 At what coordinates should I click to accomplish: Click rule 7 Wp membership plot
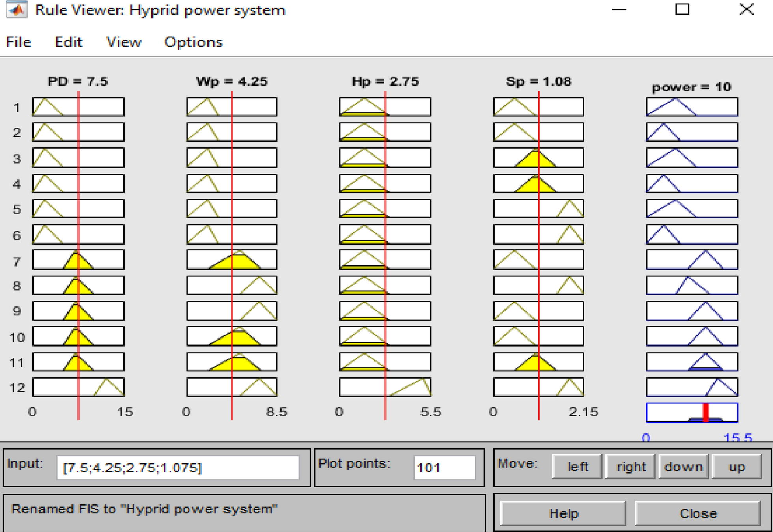pos(232,260)
